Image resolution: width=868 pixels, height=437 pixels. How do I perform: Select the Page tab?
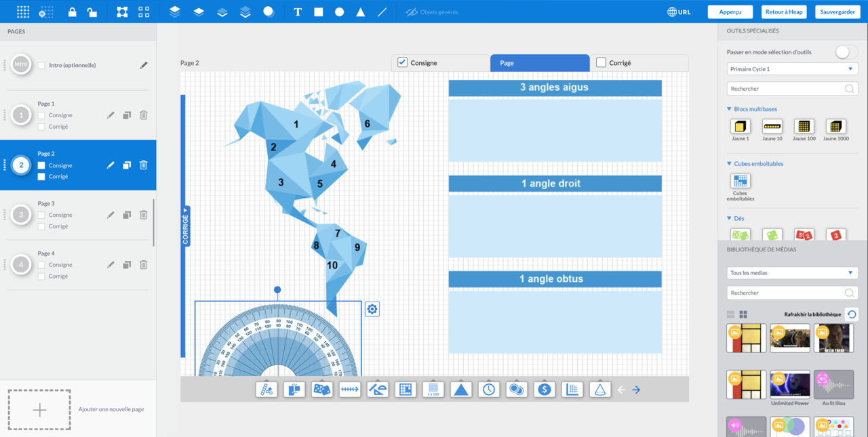pos(539,63)
